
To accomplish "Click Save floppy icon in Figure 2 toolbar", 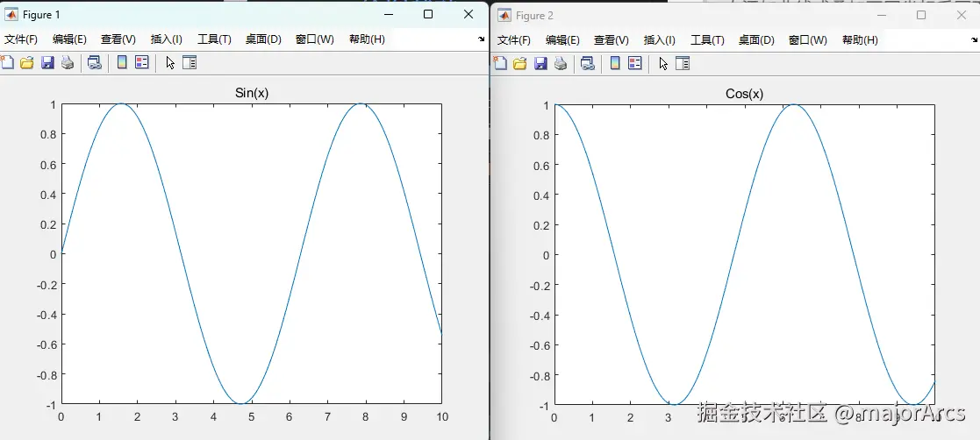I will [540, 63].
